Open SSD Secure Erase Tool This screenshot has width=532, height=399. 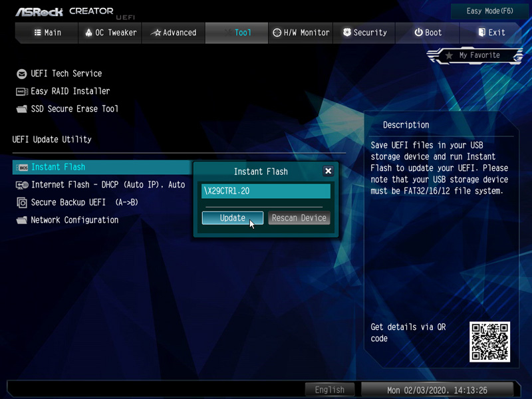pos(74,109)
